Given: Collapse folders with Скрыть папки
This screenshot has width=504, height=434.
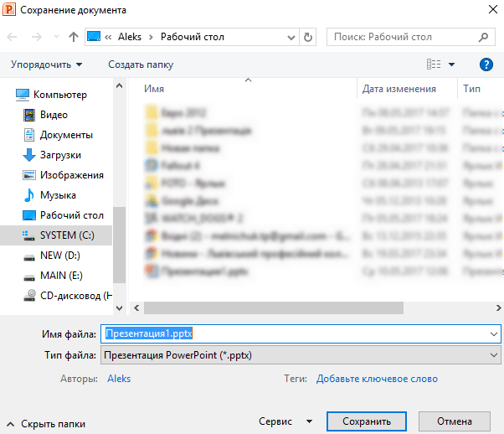Looking at the screenshot, I should click(46, 424).
